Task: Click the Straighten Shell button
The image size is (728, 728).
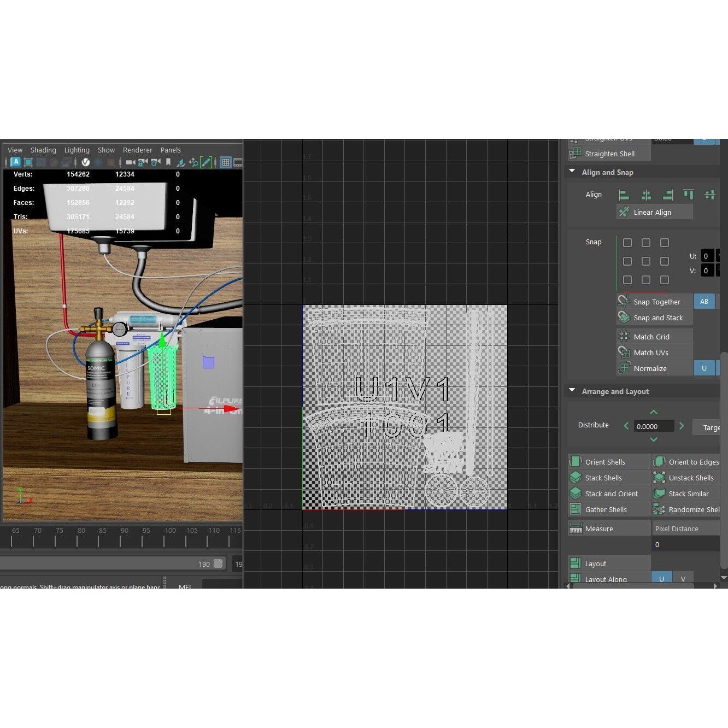Action: (609, 154)
